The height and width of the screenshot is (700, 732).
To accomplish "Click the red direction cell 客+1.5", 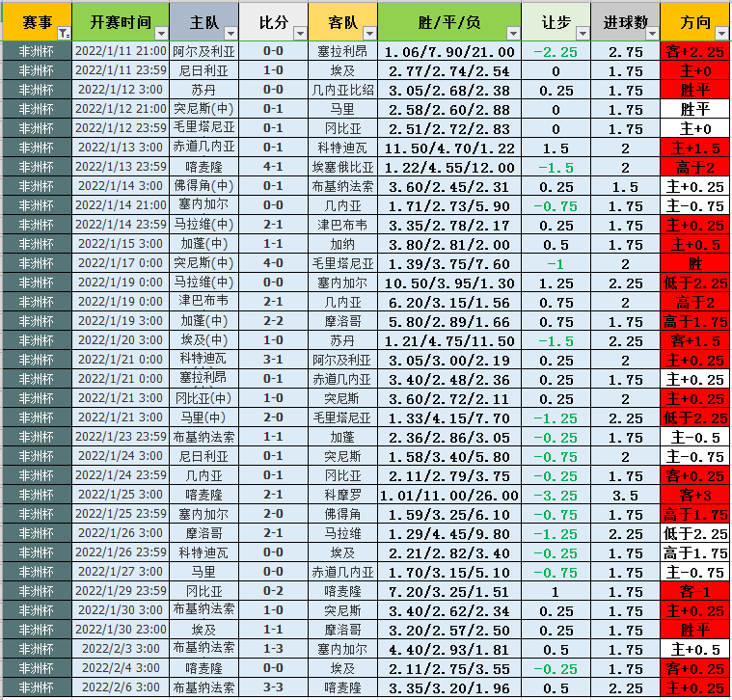I will pyautogui.click(x=695, y=340).
